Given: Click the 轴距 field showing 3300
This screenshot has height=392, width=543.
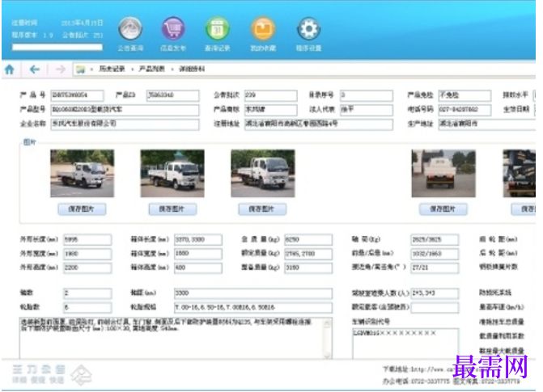Looking at the screenshot, I should (253, 293).
